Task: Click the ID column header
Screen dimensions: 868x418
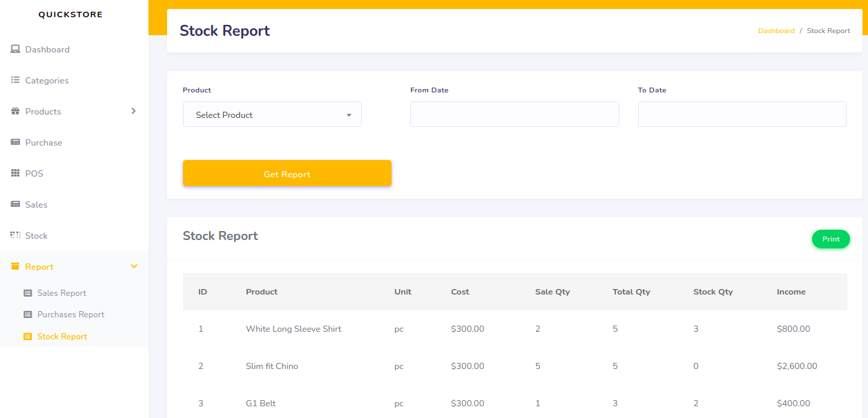Action: 202,292
